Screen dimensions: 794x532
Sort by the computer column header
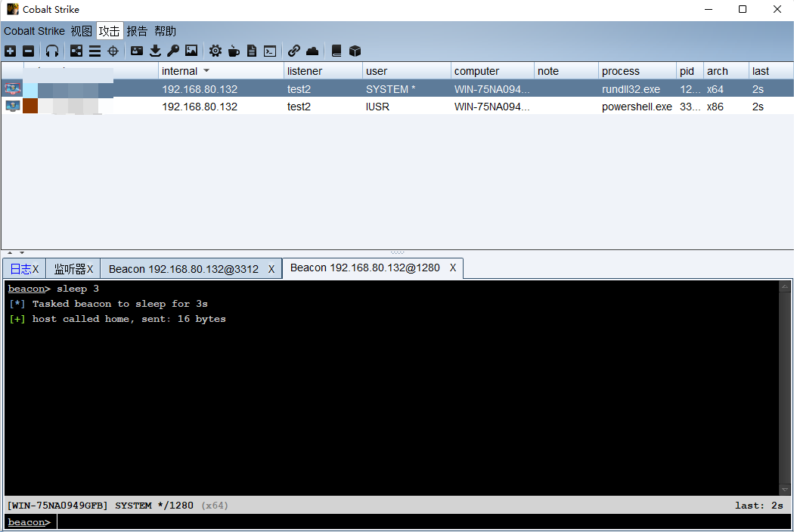coord(492,71)
